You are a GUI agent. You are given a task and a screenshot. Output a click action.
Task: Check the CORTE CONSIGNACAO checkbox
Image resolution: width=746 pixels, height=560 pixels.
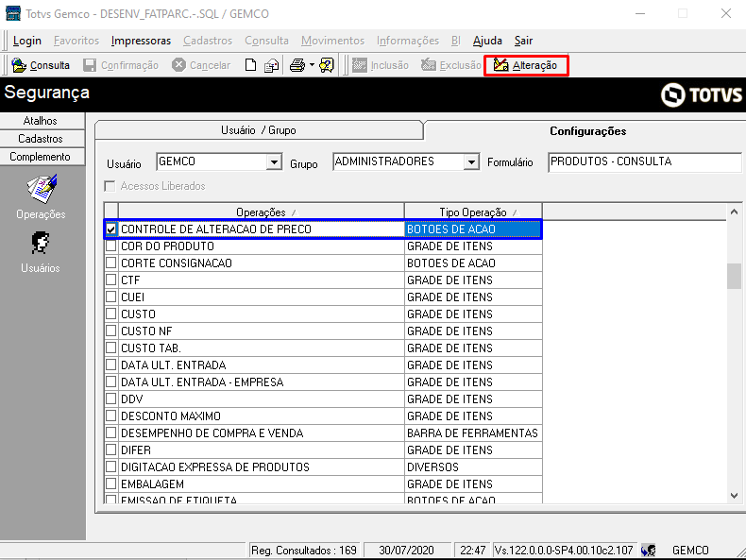point(111,263)
